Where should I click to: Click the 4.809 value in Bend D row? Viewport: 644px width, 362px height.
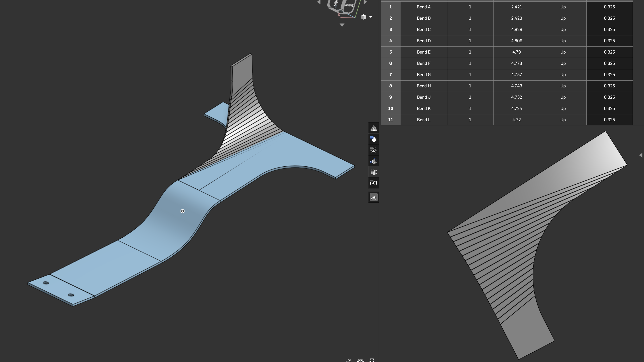pos(516,41)
